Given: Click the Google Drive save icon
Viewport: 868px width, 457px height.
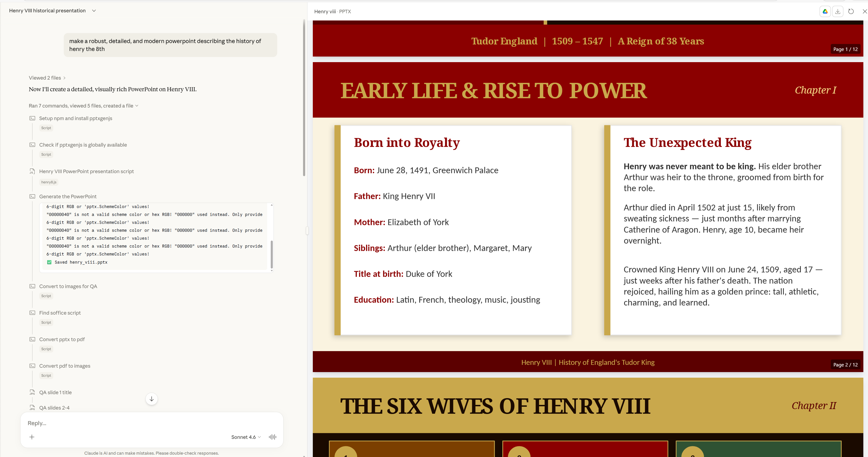Looking at the screenshot, I should [825, 11].
